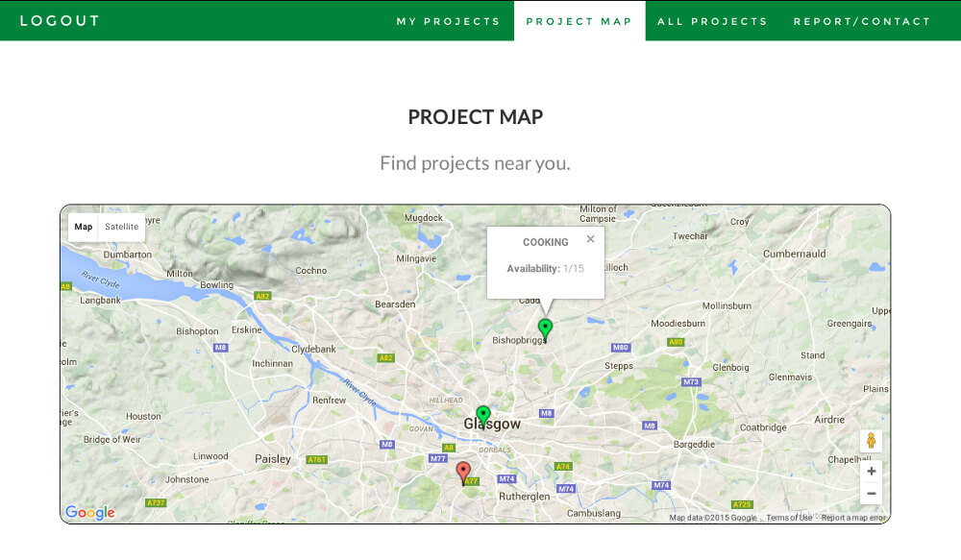Image resolution: width=961 pixels, height=560 pixels.
Task: Open the map Terms of Use
Action: click(x=788, y=518)
